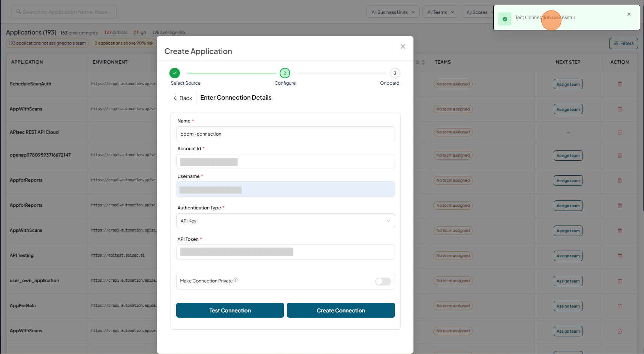
Task: Click the 127 critical count
Action: point(115,33)
